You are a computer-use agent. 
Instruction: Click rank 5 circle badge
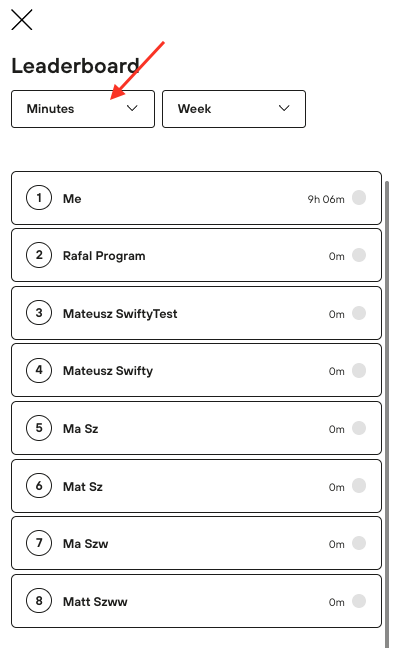pyautogui.click(x=39, y=428)
